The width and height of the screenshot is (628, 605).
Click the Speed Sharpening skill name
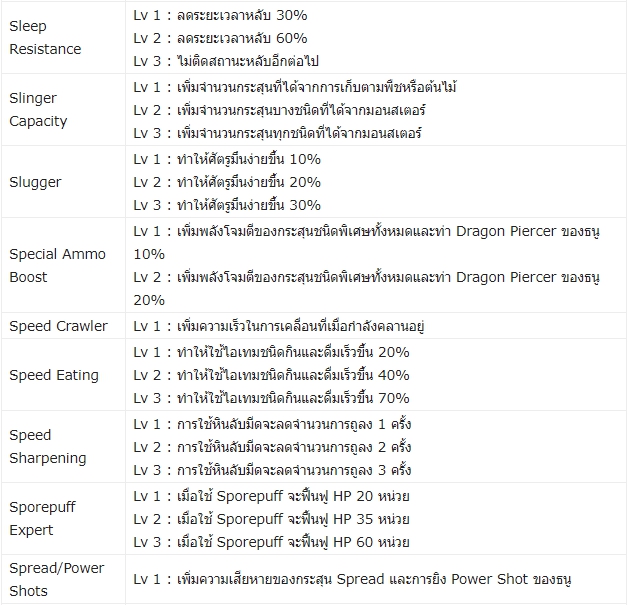[x=48, y=447]
